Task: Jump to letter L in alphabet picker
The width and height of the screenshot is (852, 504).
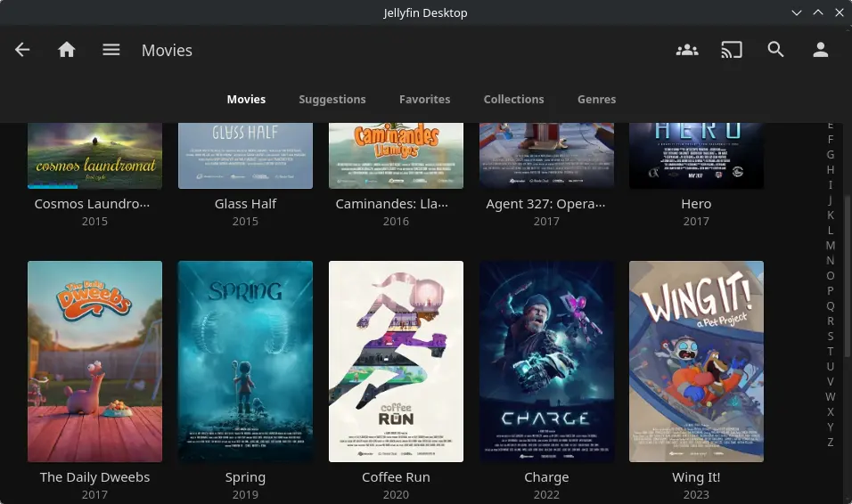Action: point(831,231)
